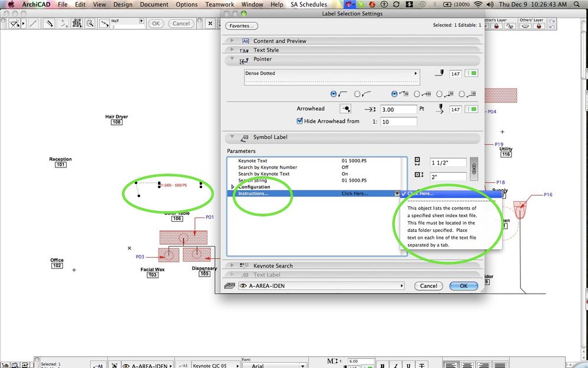Open the SA Schedules menu
Viewport: 588px width, 368px height.
[309, 5]
